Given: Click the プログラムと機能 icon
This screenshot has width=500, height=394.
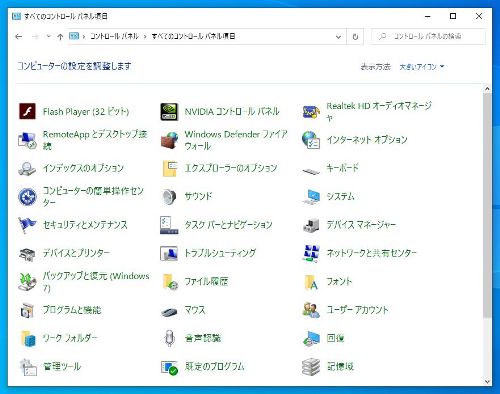Looking at the screenshot, I should pyautogui.click(x=27, y=310).
